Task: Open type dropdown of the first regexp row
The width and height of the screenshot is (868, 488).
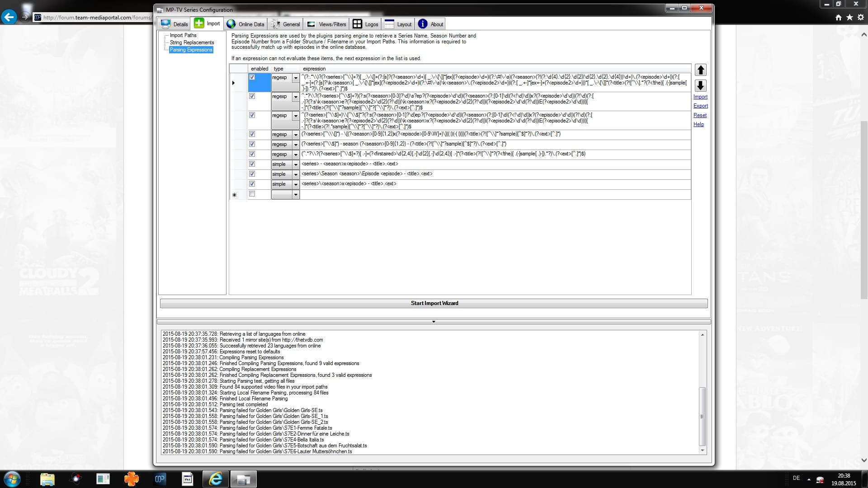Action: point(296,78)
